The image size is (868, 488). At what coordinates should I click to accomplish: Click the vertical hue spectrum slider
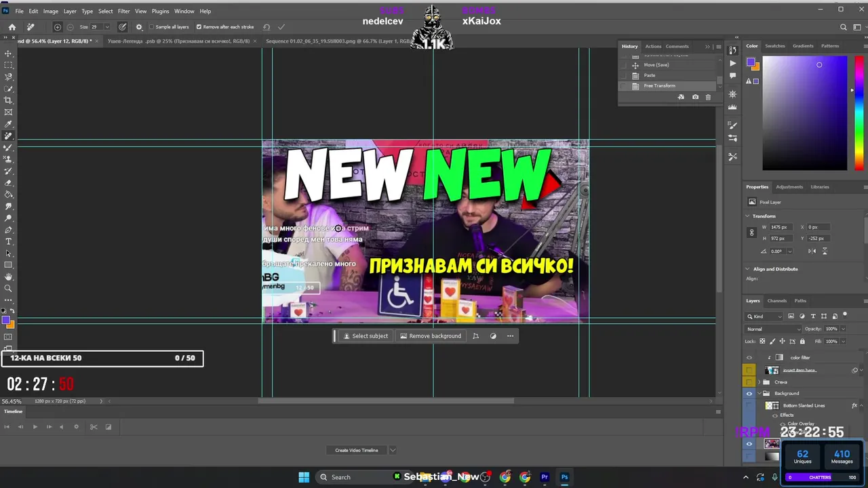click(x=859, y=113)
